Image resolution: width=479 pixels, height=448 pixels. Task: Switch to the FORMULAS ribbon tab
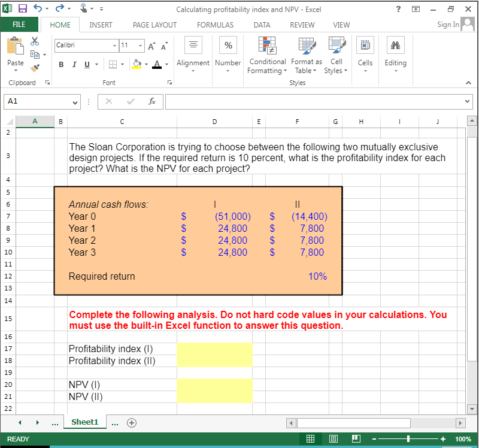[215, 25]
